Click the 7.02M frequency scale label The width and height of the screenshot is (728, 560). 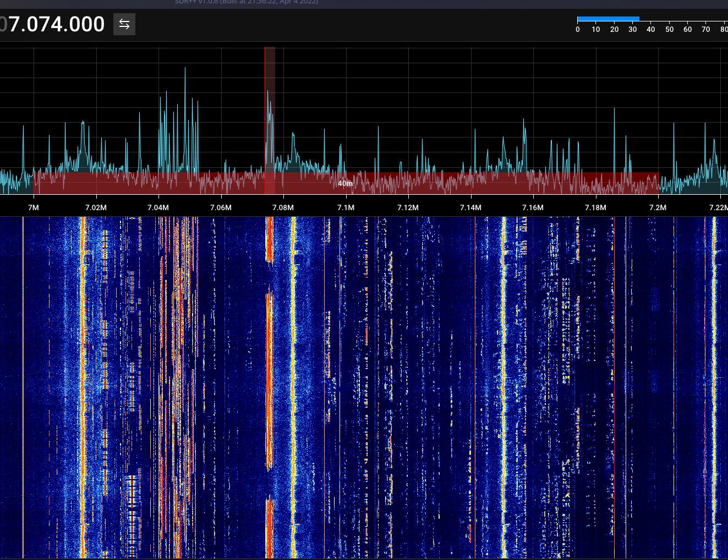[x=96, y=207]
